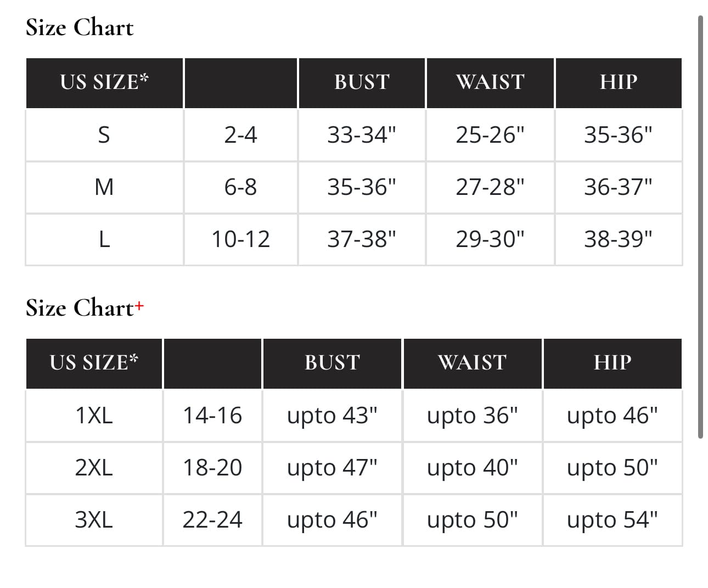The image size is (708, 588).
Task: Select the 1XL row label
Action: (x=94, y=416)
